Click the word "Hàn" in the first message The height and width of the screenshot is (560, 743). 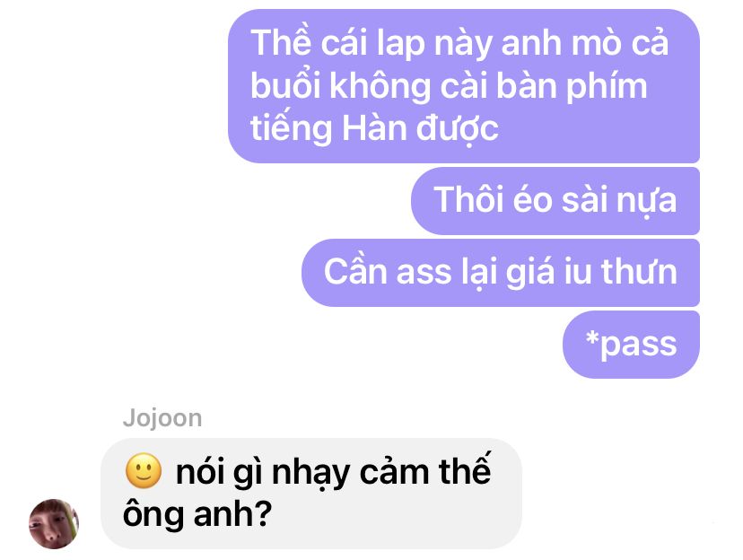pos(374,128)
